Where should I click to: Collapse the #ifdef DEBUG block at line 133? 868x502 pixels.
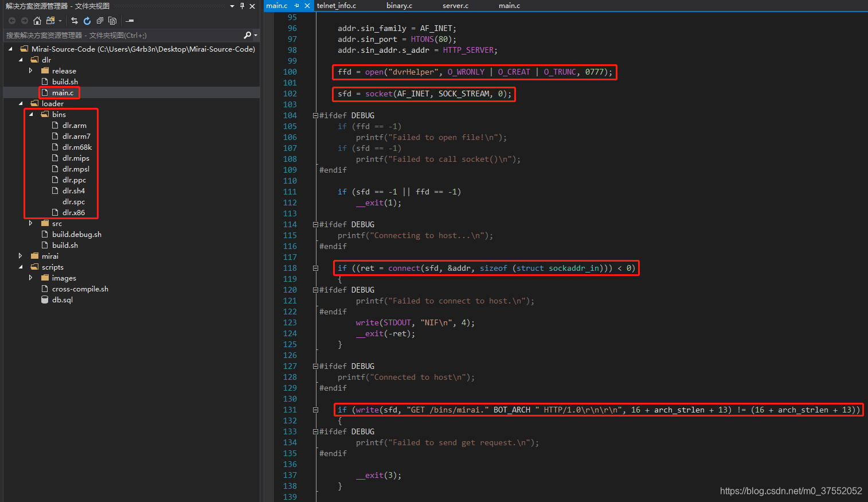[x=315, y=431]
